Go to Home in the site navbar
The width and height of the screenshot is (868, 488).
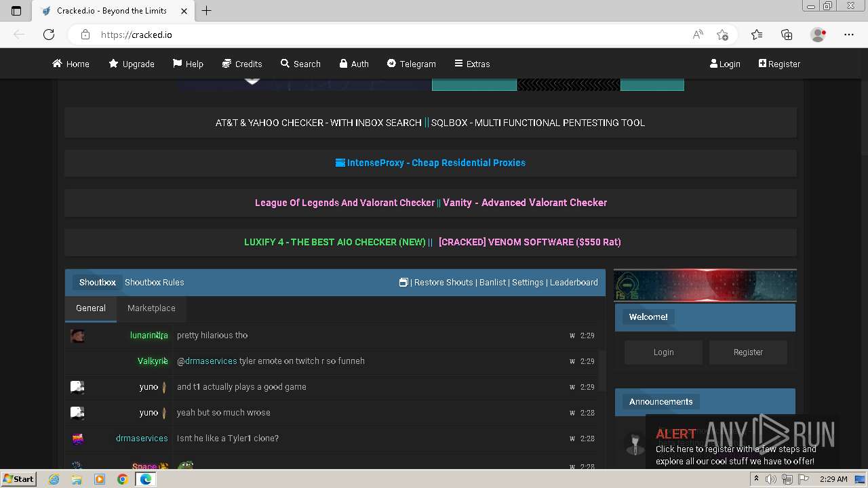click(x=71, y=64)
